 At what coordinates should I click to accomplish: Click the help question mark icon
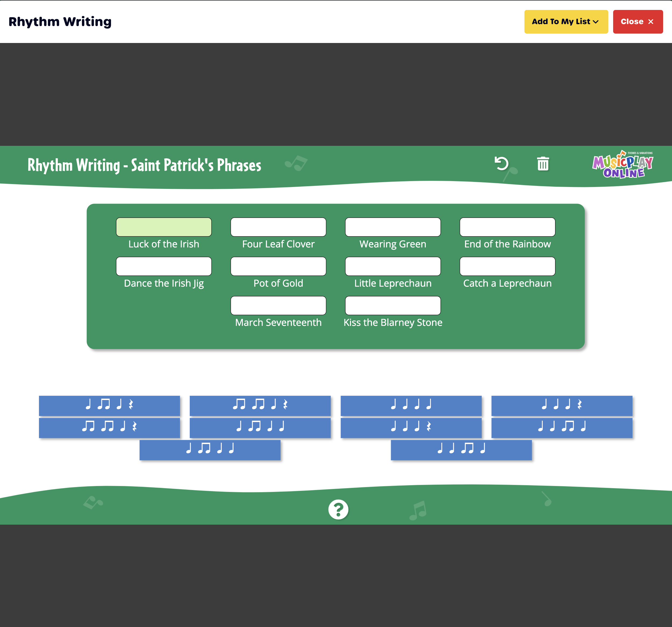(338, 508)
